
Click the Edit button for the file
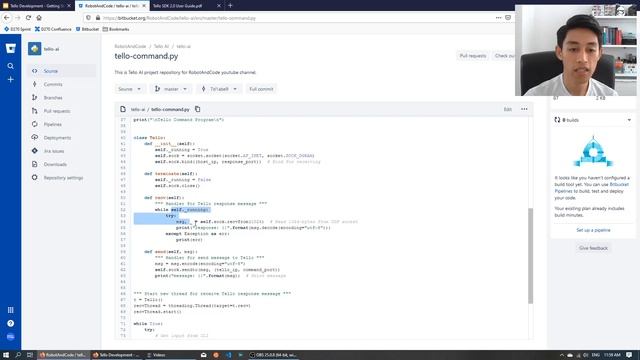[507, 109]
